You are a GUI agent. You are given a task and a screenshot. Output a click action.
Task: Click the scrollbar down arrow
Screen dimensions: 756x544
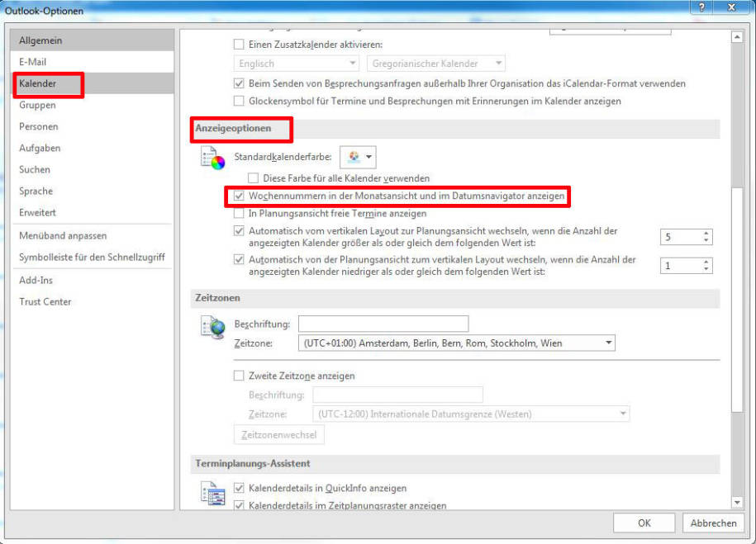[x=737, y=503]
